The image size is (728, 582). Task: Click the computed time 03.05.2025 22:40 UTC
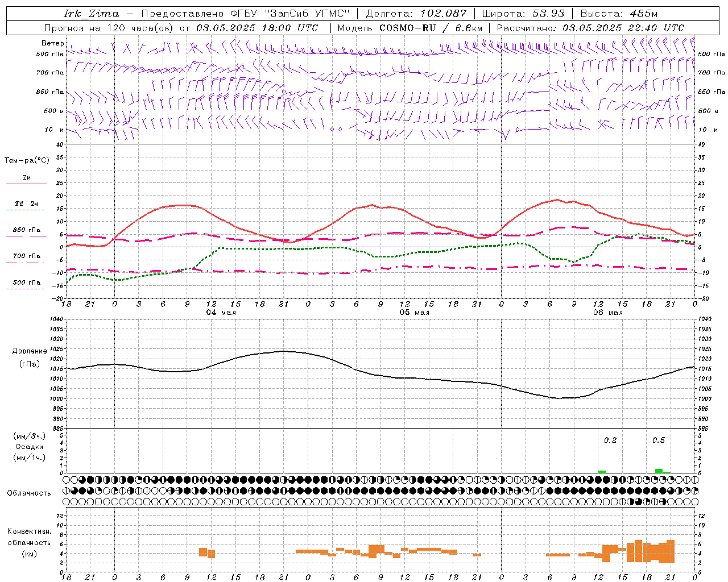click(623, 28)
